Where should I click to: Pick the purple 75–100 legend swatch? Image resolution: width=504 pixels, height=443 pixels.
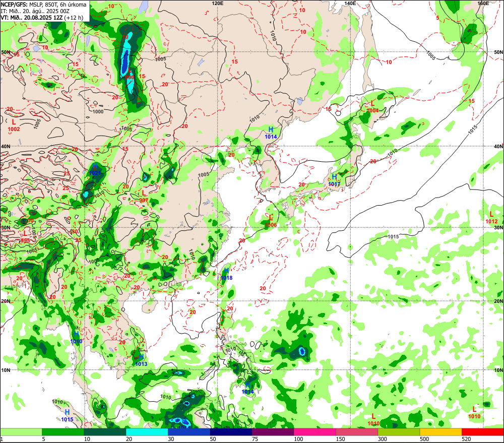tap(273, 432)
